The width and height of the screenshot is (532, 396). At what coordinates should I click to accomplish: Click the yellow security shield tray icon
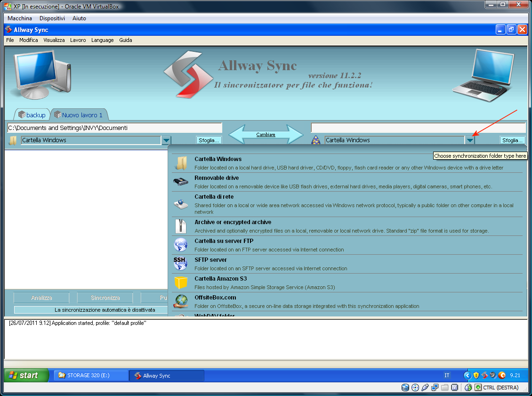pos(476,375)
